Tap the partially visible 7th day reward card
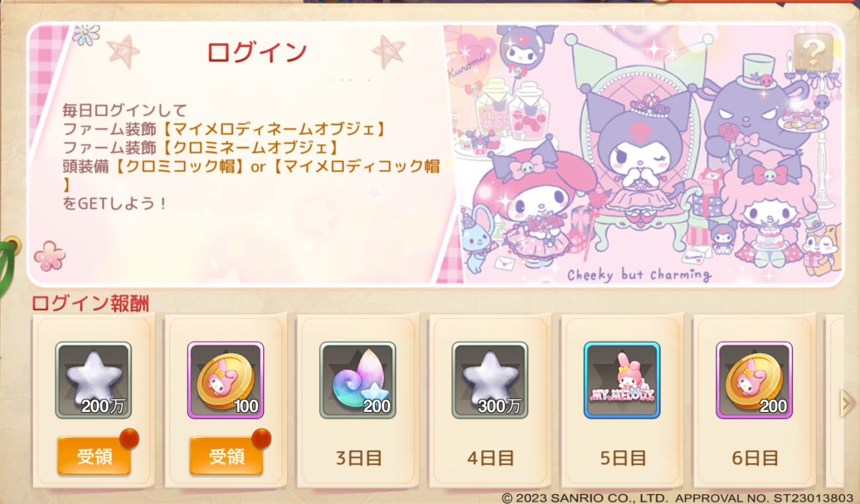Screen dimensions: 860x504 click(835, 400)
